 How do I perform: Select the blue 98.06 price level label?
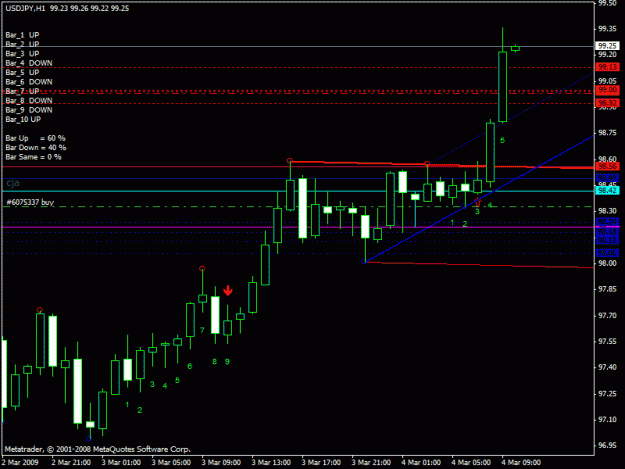coord(607,253)
